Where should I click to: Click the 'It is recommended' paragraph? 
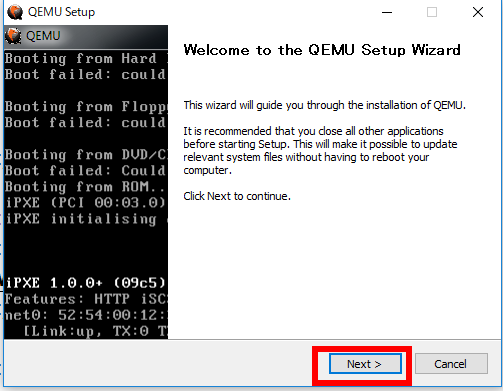pyautogui.click(x=320, y=150)
